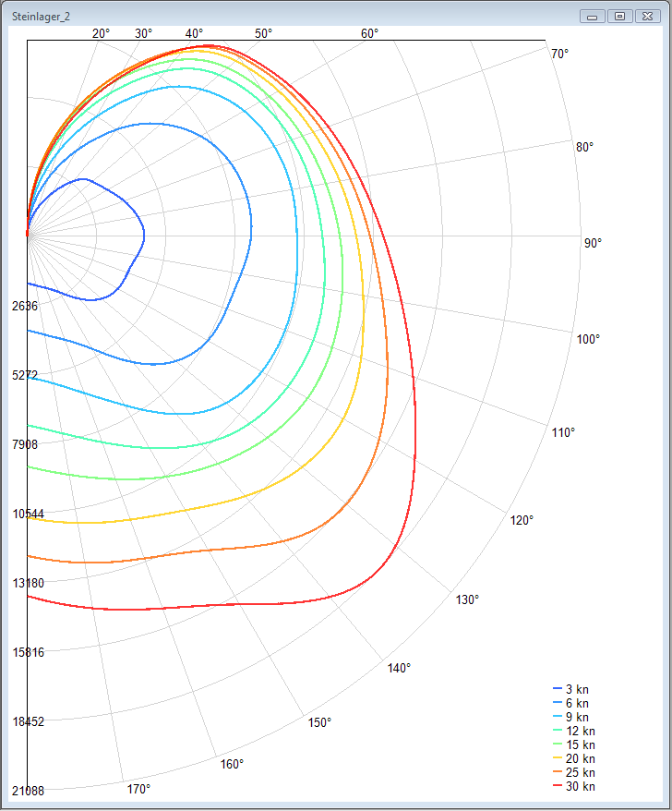Image resolution: width=672 pixels, height=811 pixels.
Task: Click the 130° angle label
Action: 467,600
